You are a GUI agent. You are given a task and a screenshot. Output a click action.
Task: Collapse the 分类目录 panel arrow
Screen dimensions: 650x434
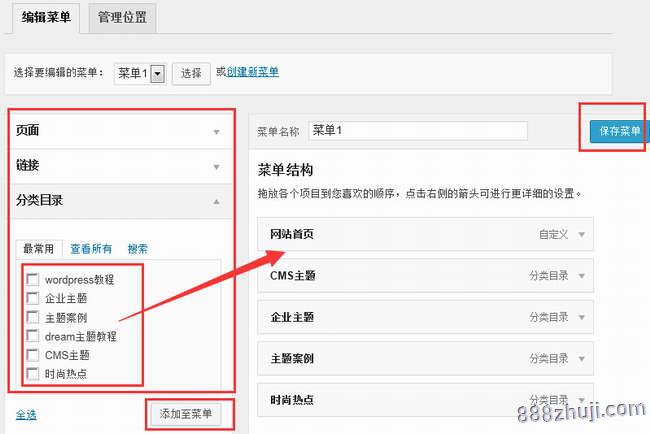click(216, 202)
